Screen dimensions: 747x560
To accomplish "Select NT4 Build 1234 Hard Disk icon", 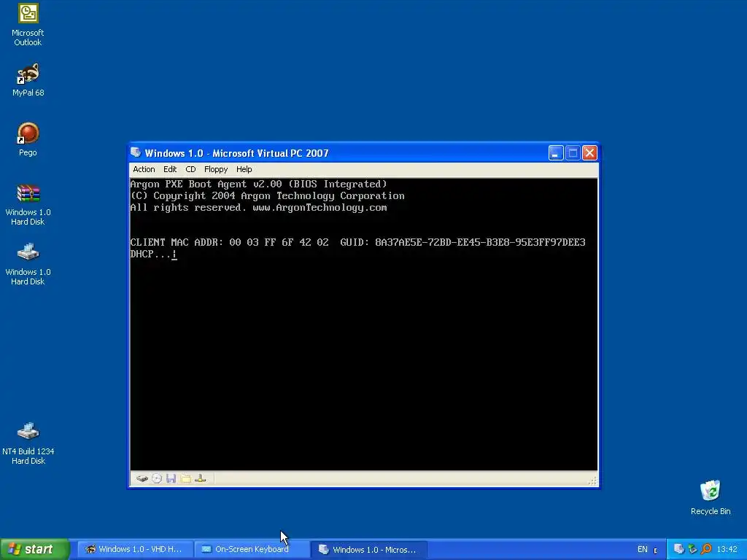I will click(28, 444).
